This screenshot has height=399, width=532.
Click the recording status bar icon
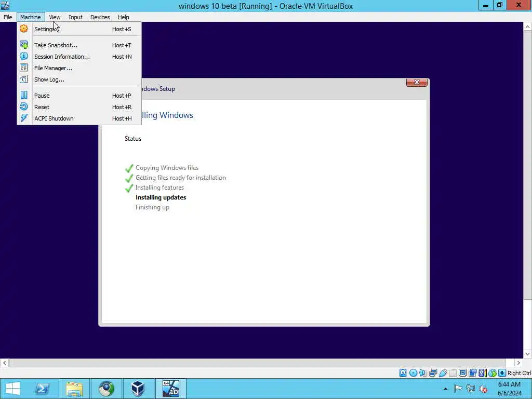[472, 373]
